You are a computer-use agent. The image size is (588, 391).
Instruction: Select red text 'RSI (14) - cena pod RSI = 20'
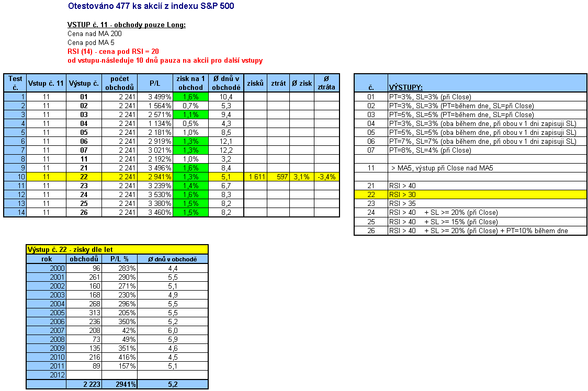click(113, 52)
